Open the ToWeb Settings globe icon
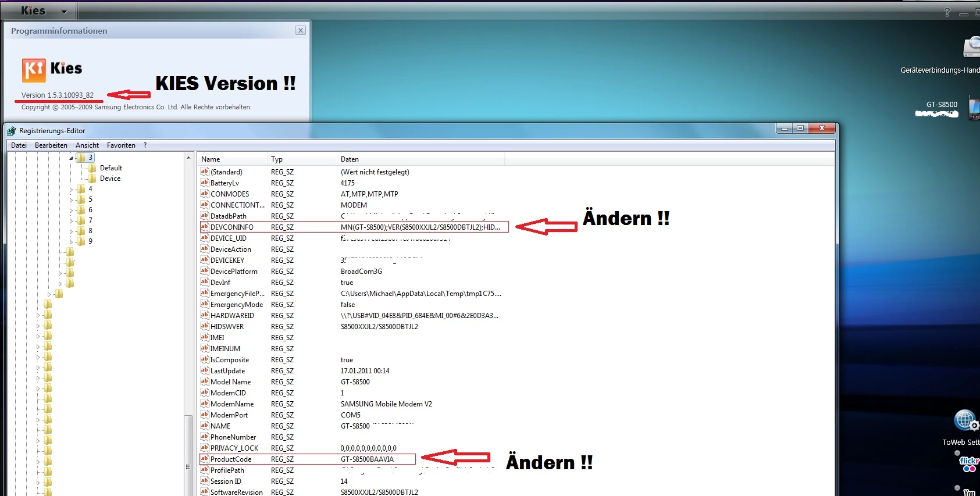Viewport: 980px width, 496px height. tap(966, 420)
